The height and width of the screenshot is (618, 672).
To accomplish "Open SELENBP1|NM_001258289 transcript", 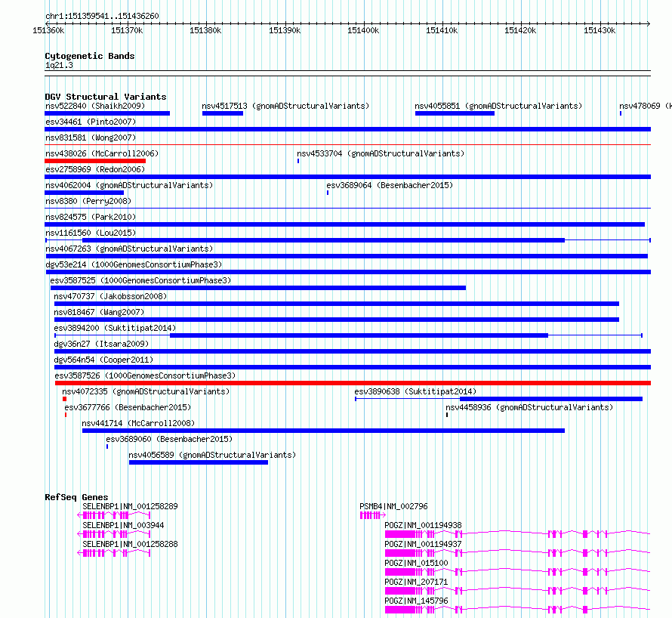I will pyautogui.click(x=130, y=506).
